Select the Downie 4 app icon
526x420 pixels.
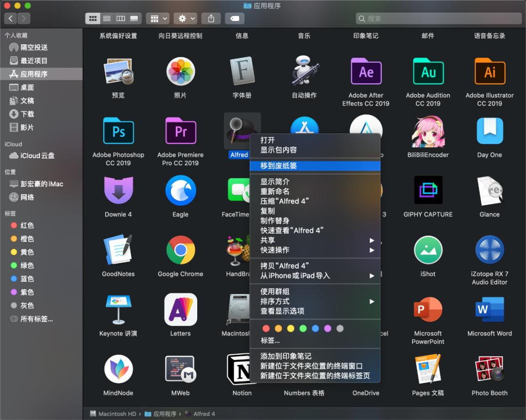click(x=118, y=190)
